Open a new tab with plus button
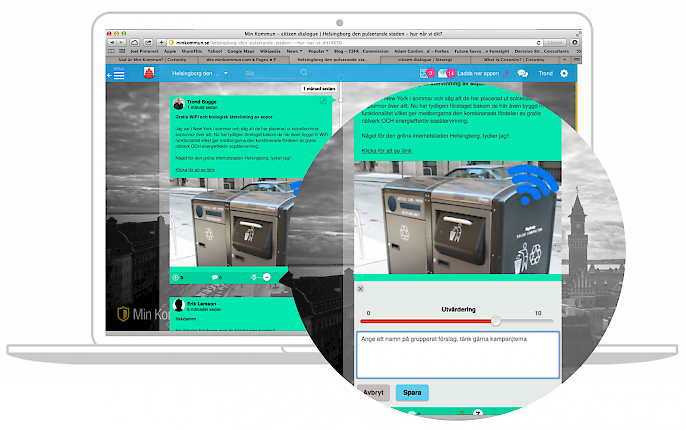This screenshot has width=686, height=430. [564, 59]
